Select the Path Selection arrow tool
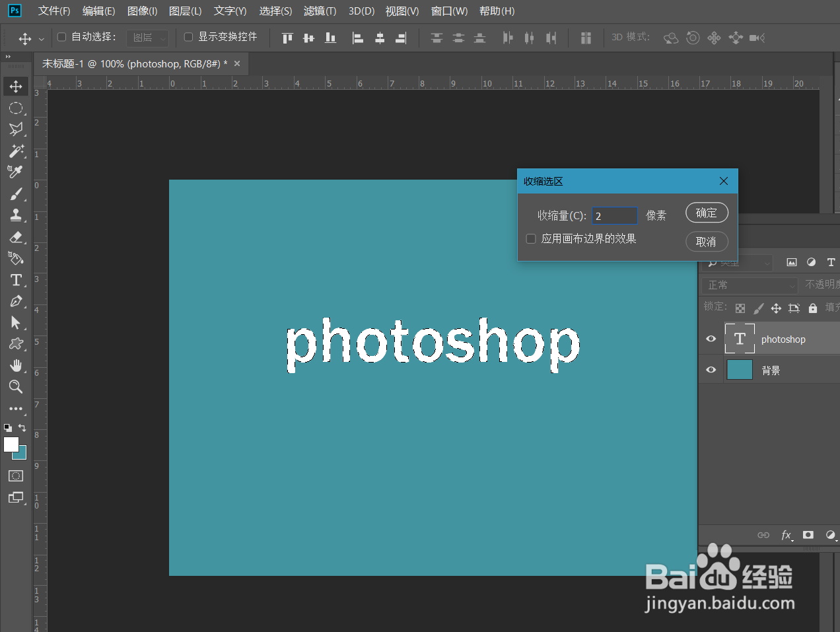 click(x=16, y=323)
